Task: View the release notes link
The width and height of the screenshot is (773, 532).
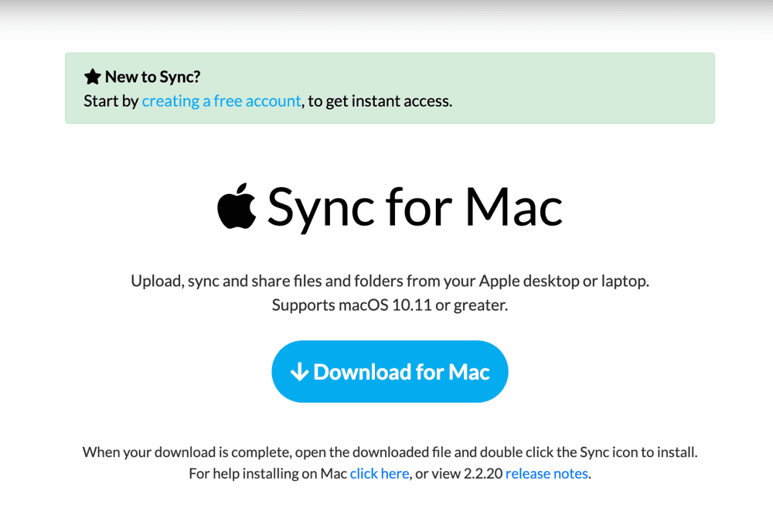Action: 547,473
